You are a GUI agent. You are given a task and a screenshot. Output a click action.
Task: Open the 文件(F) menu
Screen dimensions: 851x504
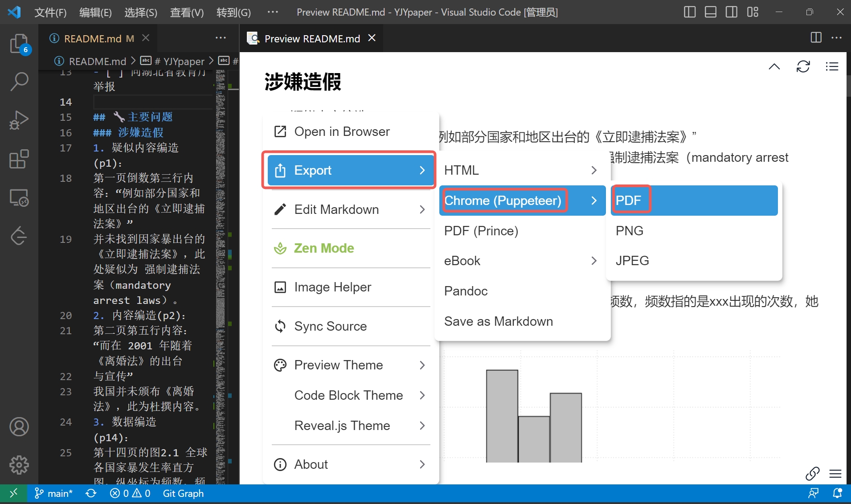(50, 12)
